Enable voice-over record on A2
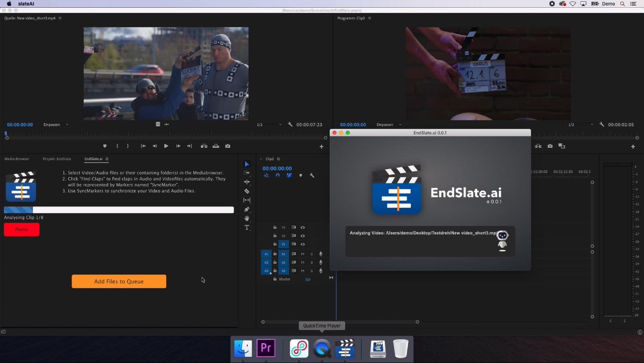This screenshot has width=644, height=363. click(x=321, y=262)
